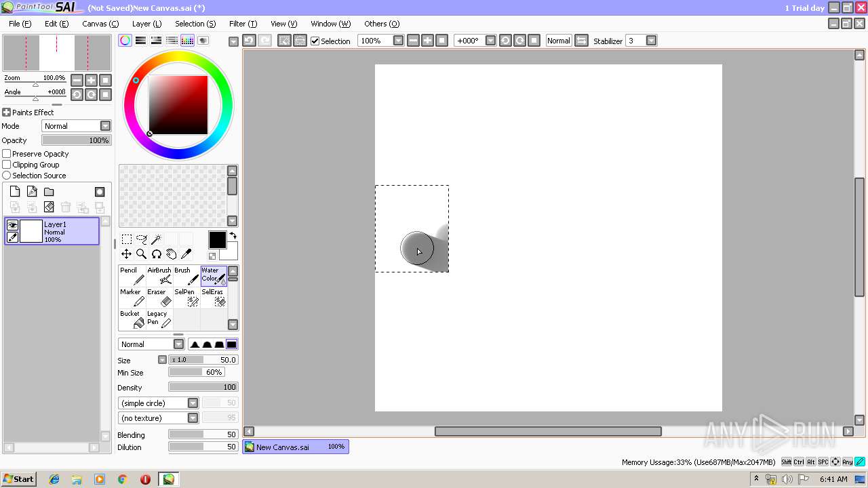868x488 pixels.
Task: Select the Bucket tool
Action: click(132, 319)
